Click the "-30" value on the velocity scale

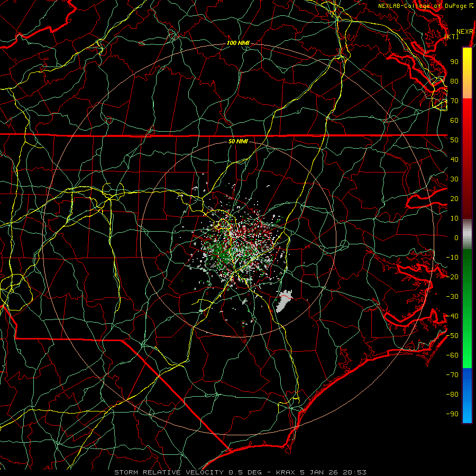coord(452,297)
